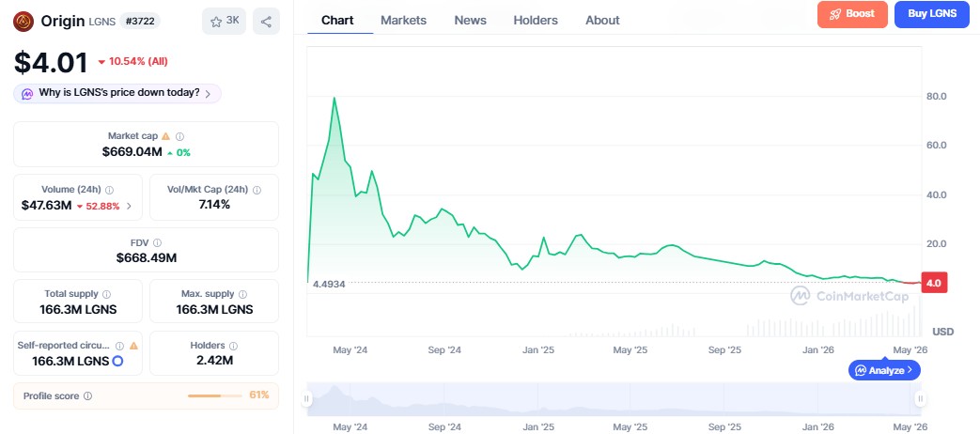Click the Self-reported circulating supply info icon

[119, 346]
